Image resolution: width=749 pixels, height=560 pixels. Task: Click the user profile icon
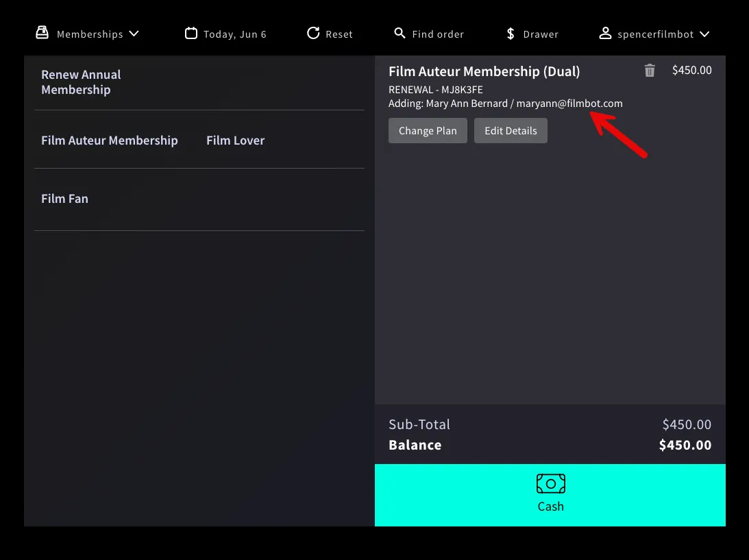pos(605,33)
